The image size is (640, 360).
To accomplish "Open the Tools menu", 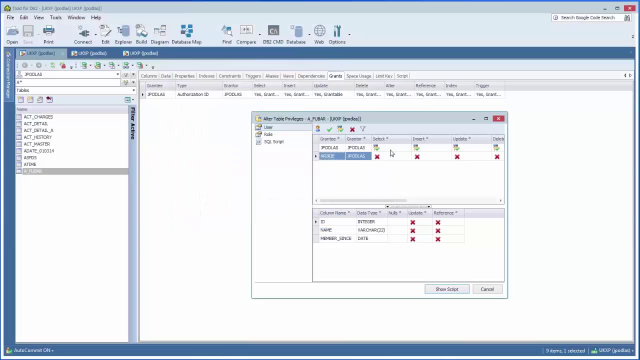I will (56, 18).
